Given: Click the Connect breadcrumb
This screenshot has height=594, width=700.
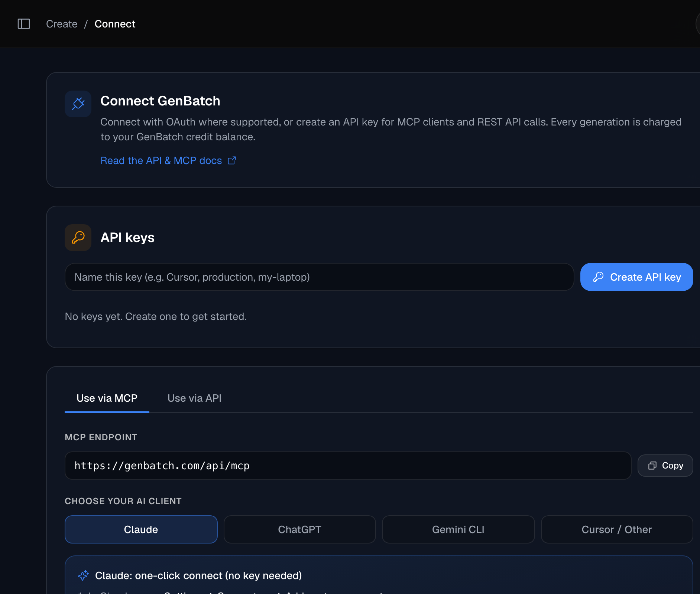Looking at the screenshot, I should click(115, 24).
